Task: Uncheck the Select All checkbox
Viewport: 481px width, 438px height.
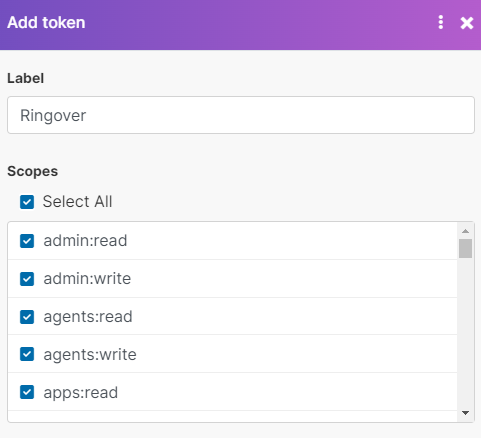Action: (27, 202)
